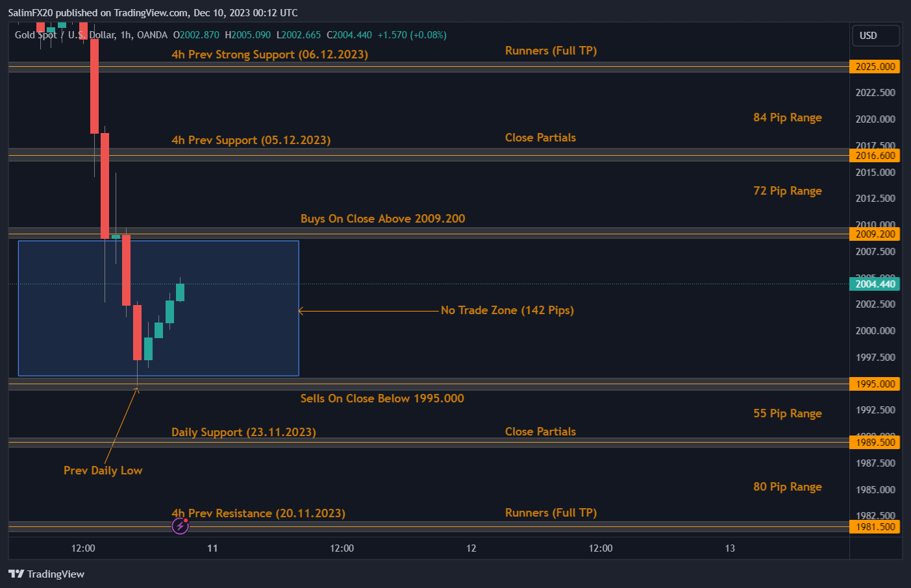Click the 2000.000 price scale value
This screenshot has height=588, width=911.
coord(875,331)
